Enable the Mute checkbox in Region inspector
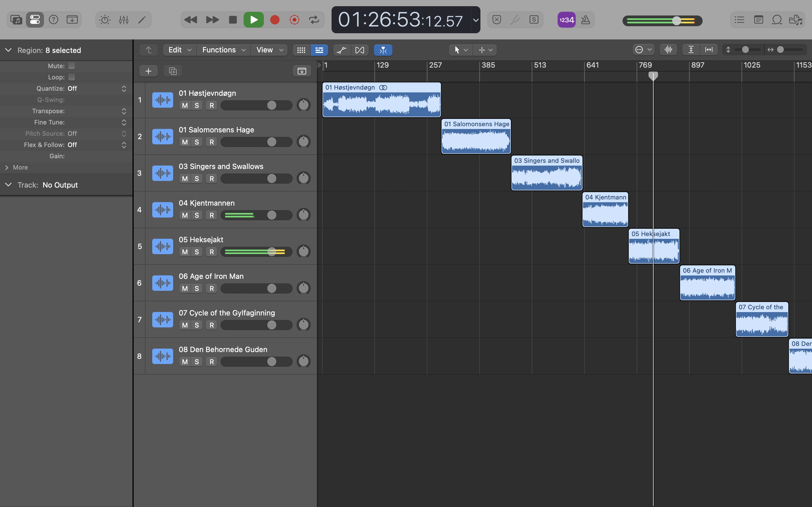Image resolution: width=812 pixels, height=507 pixels. click(71, 66)
